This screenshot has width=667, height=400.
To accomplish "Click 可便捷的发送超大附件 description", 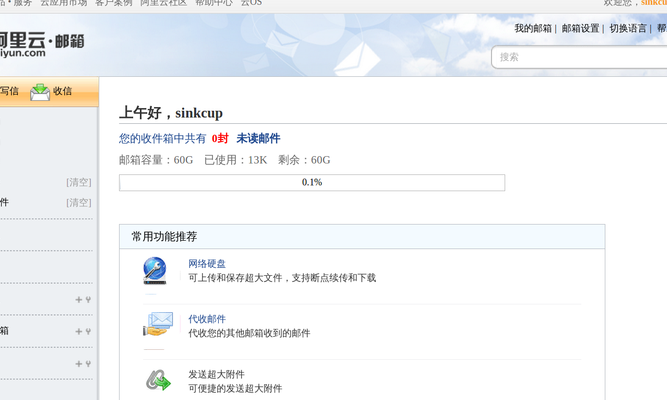I will [235, 389].
